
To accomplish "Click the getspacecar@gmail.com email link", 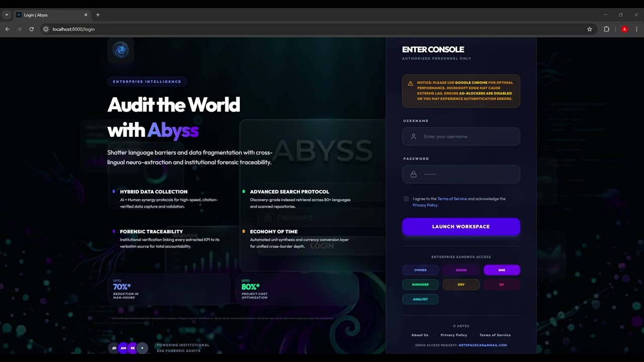I will 482,345.
